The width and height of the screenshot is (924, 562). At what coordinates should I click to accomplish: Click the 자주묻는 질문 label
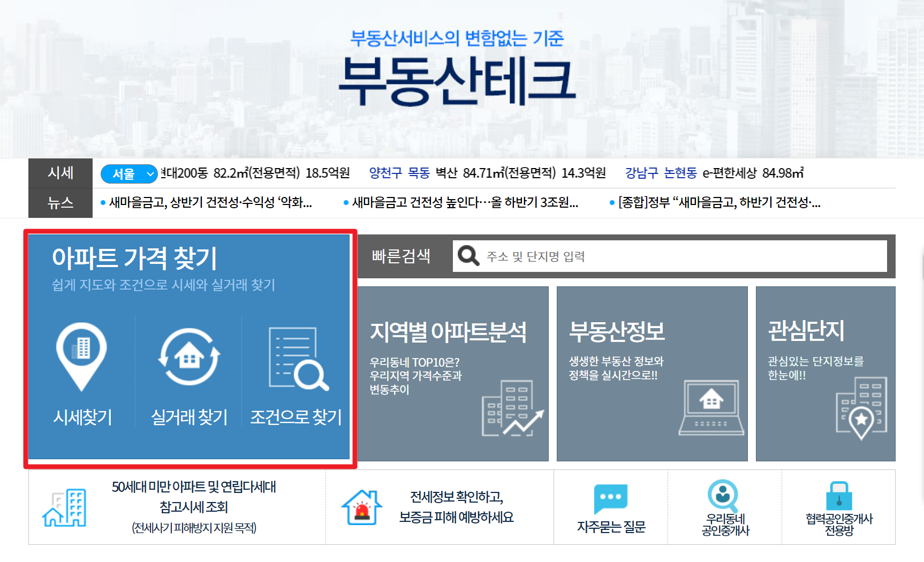(611, 527)
